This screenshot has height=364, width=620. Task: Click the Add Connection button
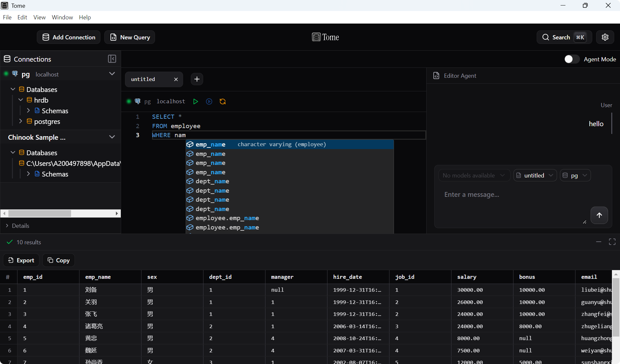coord(69,37)
